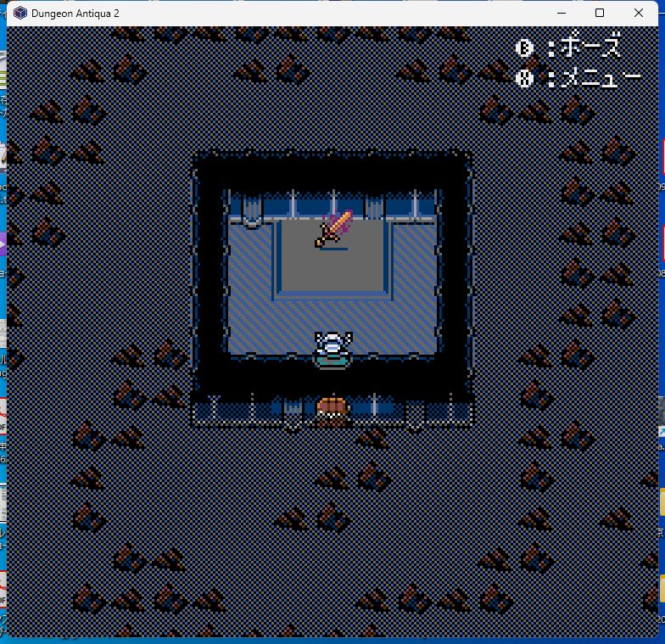Click the stone pillar right of the sword
The image size is (665, 644).
[373, 207]
